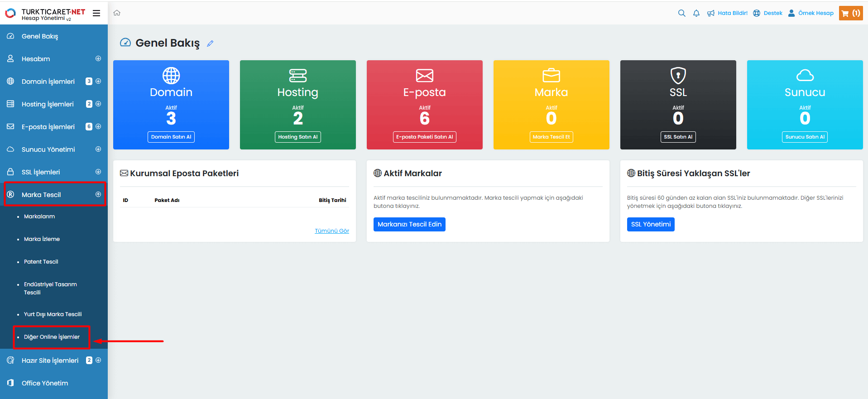
Task: Open Diğer Online İşlemler submenu item
Action: (52, 337)
